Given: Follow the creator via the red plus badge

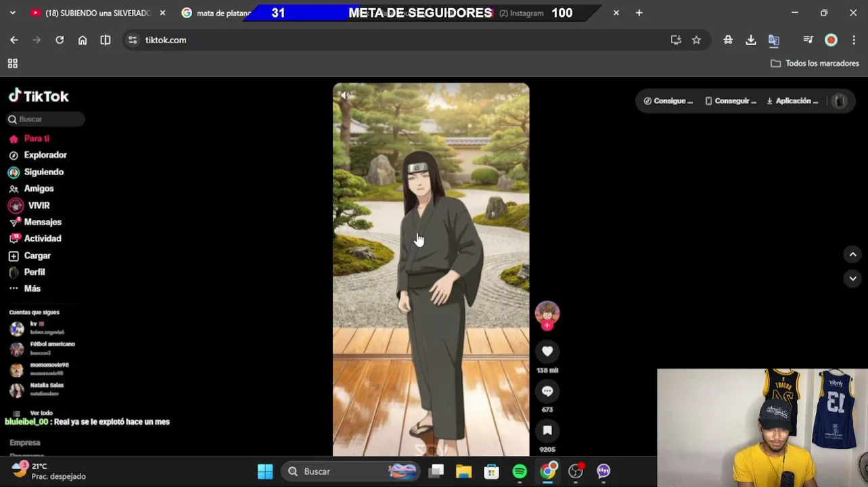Looking at the screenshot, I should point(547,325).
